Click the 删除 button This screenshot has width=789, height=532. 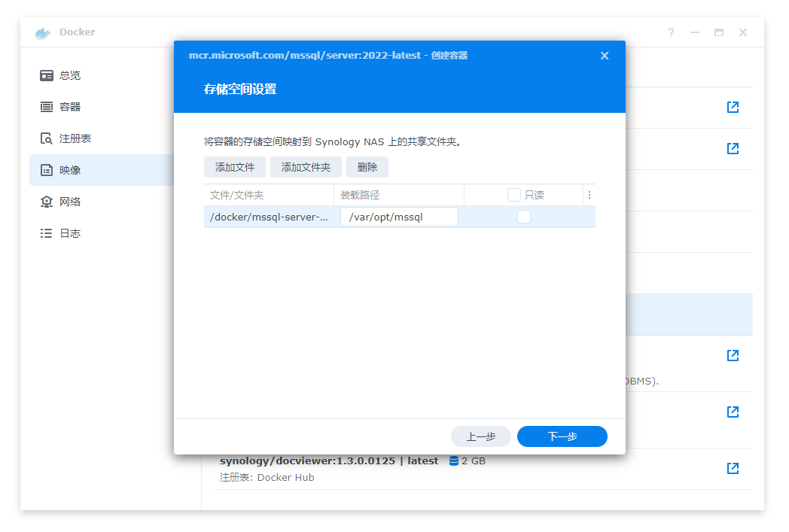click(367, 167)
